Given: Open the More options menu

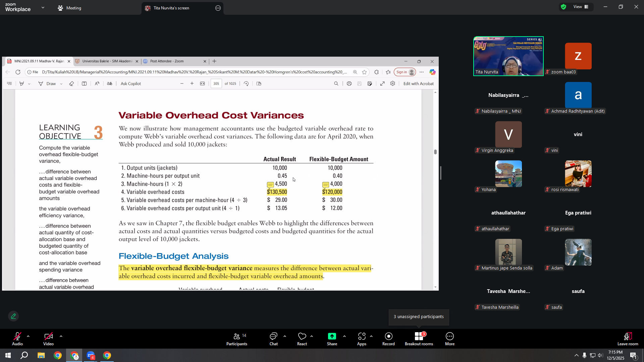Looking at the screenshot, I should click(x=450, y=339).
